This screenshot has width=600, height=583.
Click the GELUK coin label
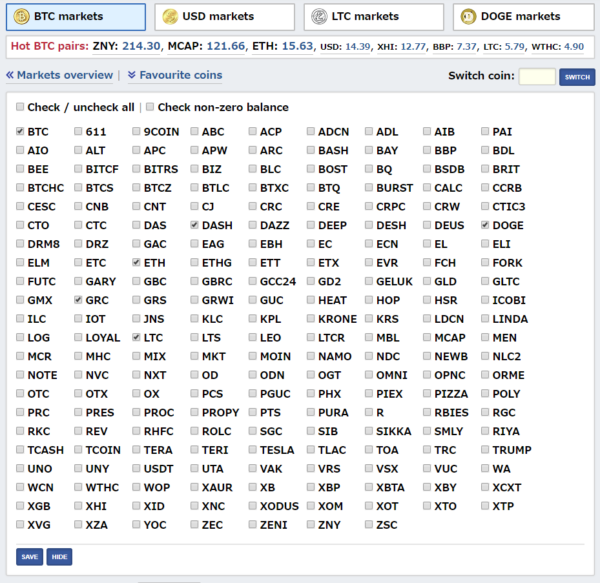394,282
